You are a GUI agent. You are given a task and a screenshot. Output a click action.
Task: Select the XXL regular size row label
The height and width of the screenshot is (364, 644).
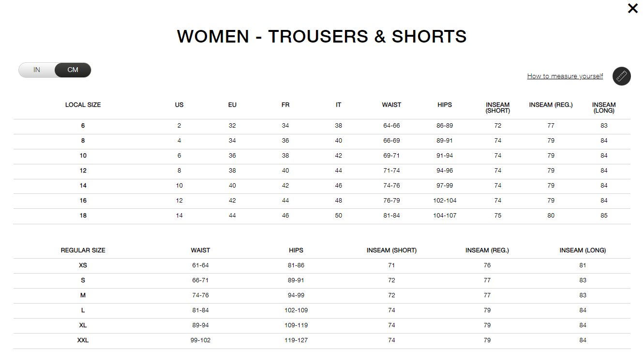(x=83, y=340)
